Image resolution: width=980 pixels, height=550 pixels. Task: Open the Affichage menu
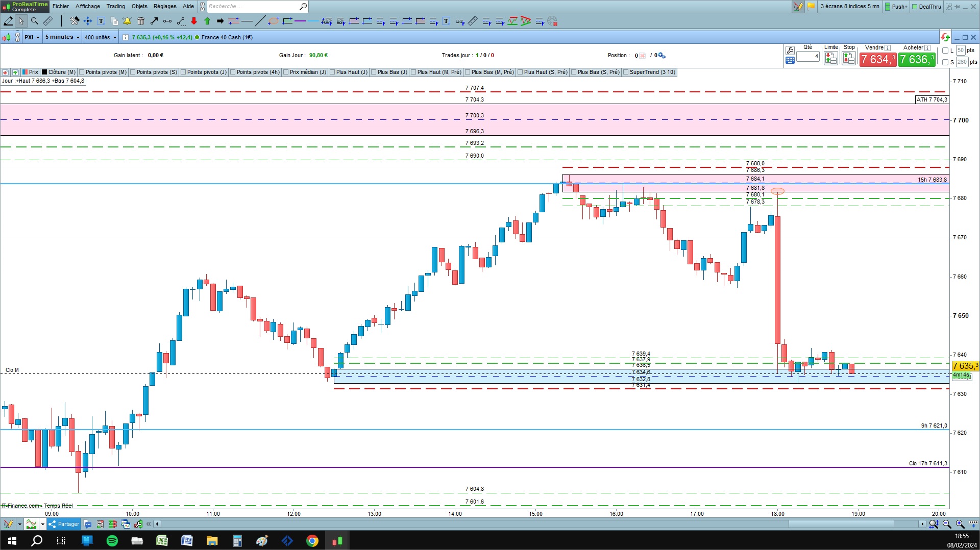(x=88, y=7)
